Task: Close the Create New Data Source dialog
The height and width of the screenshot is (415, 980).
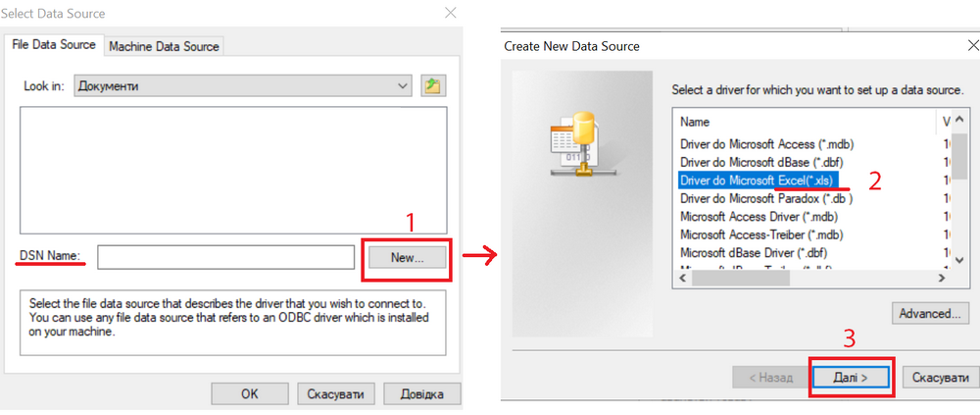Action: click(971, 46)
